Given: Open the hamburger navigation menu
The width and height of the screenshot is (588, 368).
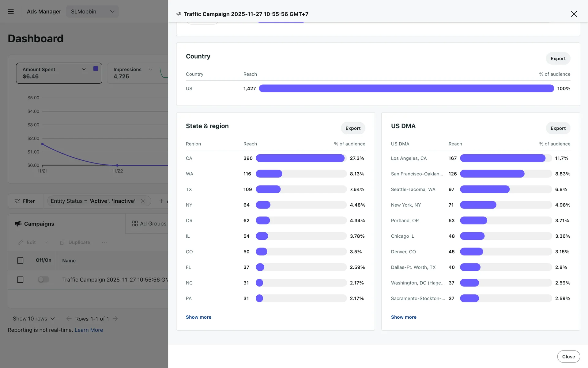Looking at the screenshot, I should point(11,12).
